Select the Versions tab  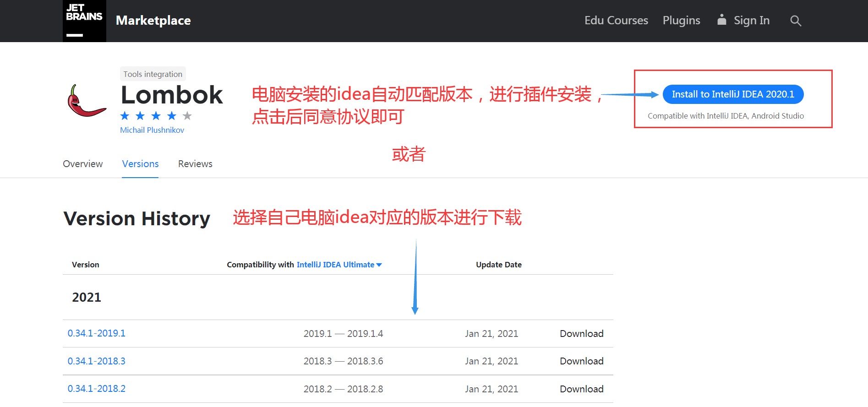coord(140,164)
